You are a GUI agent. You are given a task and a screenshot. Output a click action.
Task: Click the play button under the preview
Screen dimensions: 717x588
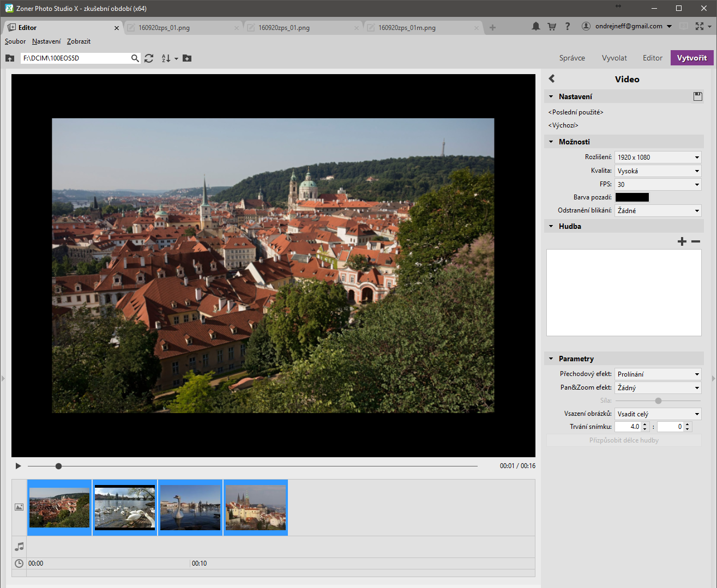pos(18,466)
